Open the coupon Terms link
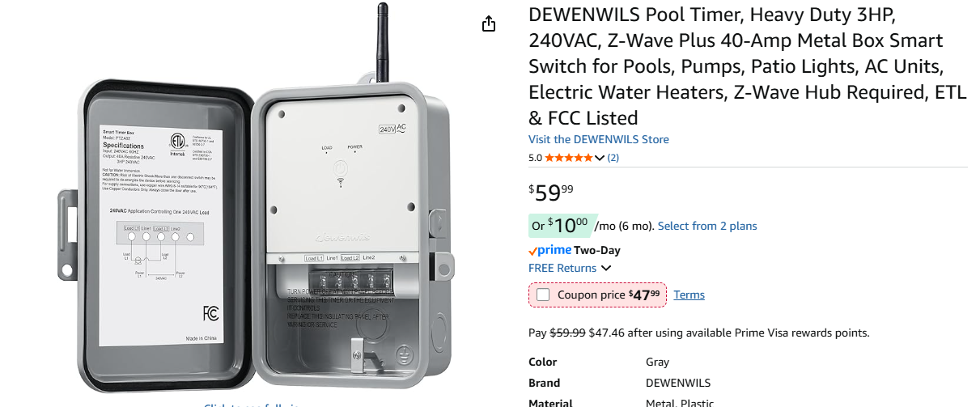 click(689, 295)
